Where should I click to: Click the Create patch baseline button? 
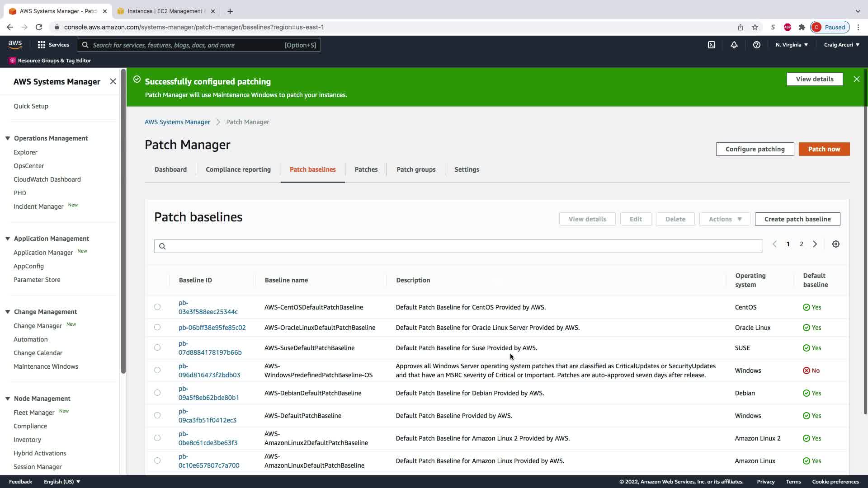tap(797, 219)
